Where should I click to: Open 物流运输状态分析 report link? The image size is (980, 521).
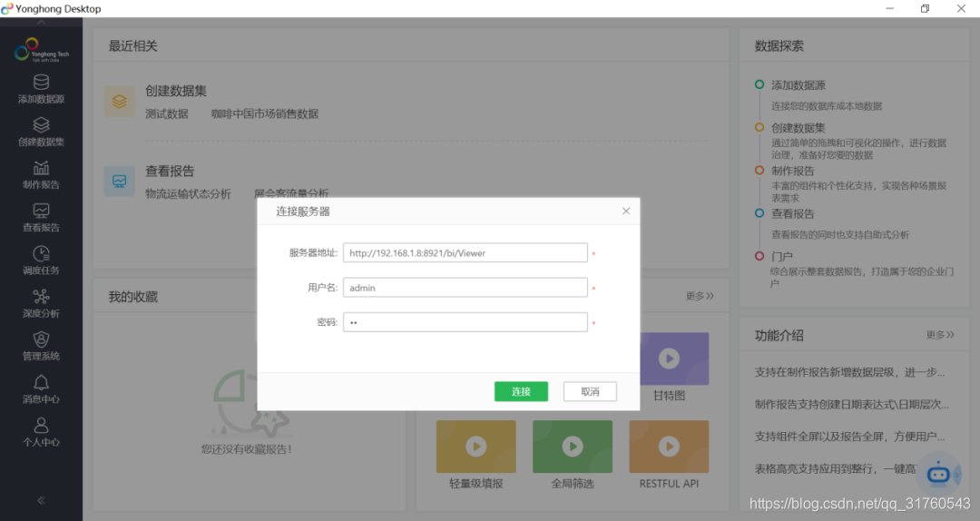point(188,194)
